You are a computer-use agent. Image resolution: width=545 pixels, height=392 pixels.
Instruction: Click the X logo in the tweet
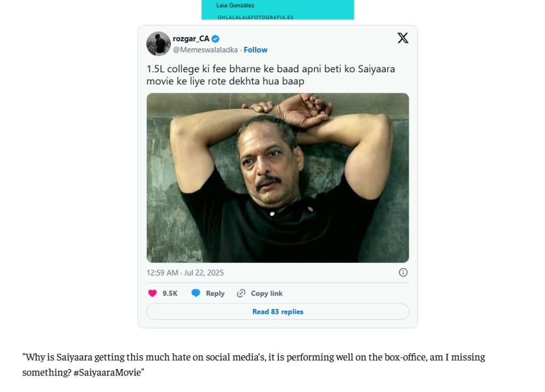click(403, 38)
